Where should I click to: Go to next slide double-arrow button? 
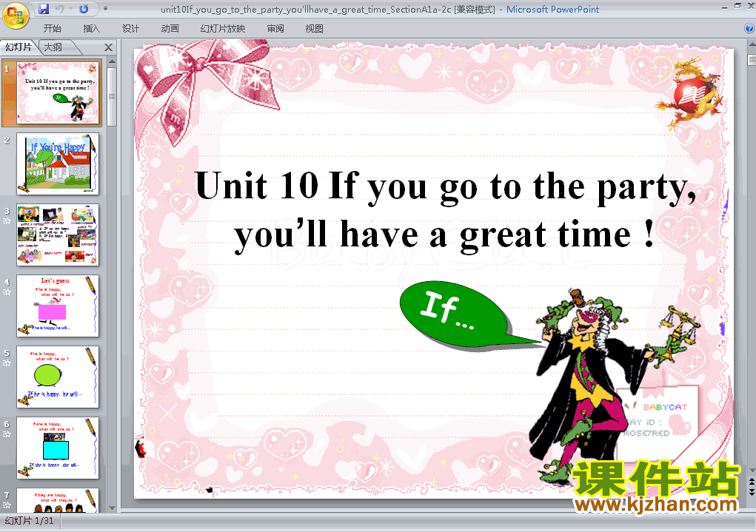[x=752, y=492]
